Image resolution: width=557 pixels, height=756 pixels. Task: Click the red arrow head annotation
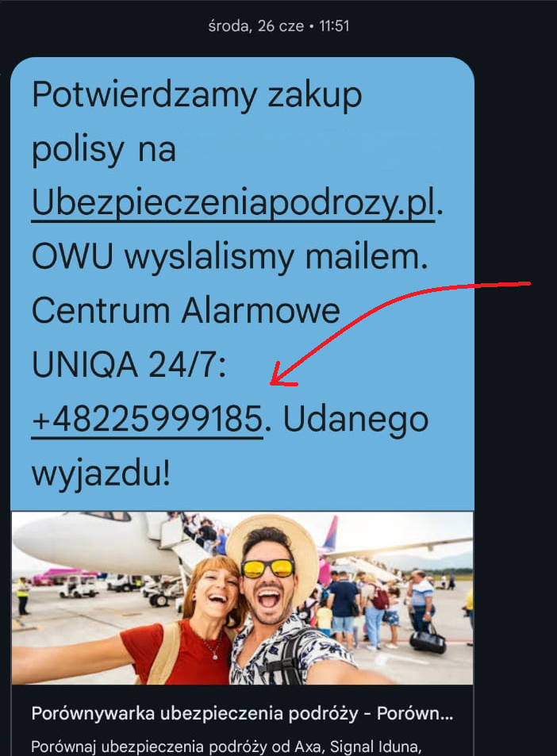tap(282, 377)
